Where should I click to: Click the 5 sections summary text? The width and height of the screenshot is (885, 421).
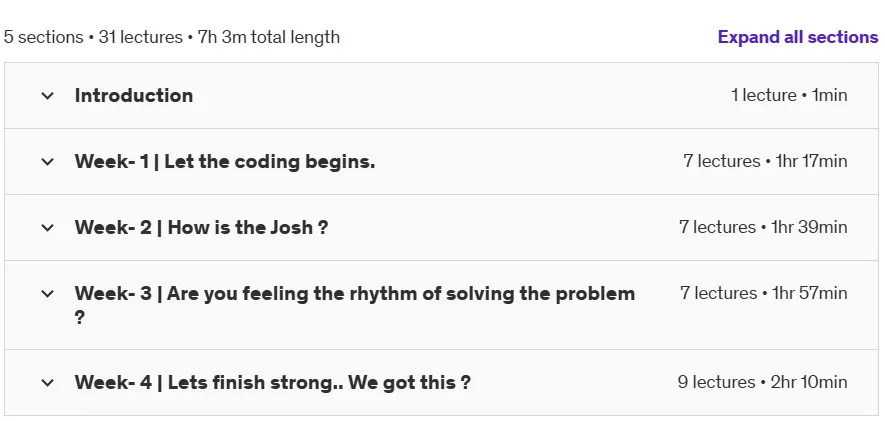click(x=43, y=37)
